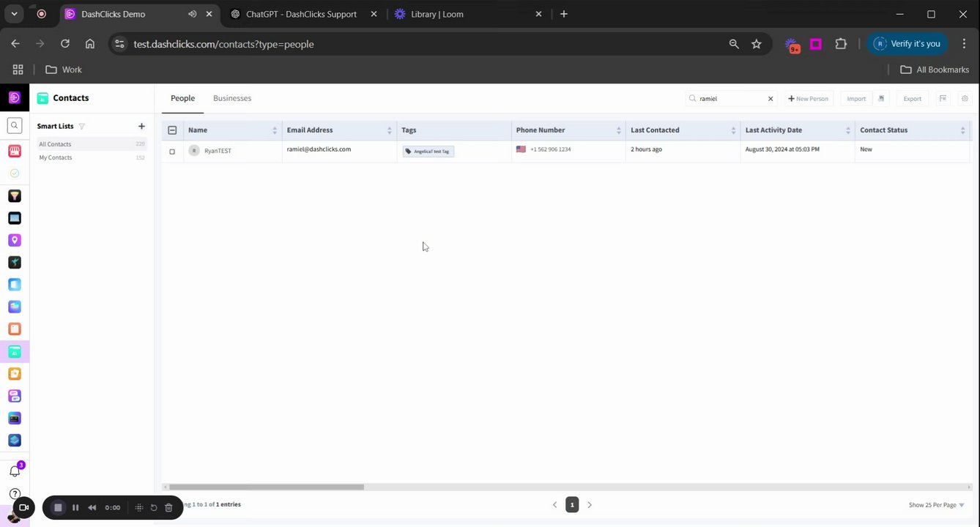The height and width of the screenshot is (527, 980).
Task: Open the help question mark icon
Action: (15, 494)
